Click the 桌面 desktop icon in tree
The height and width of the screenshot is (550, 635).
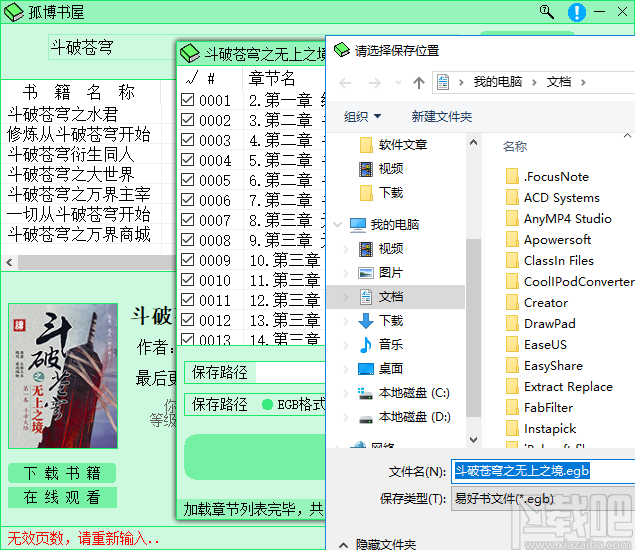point(366,369)
